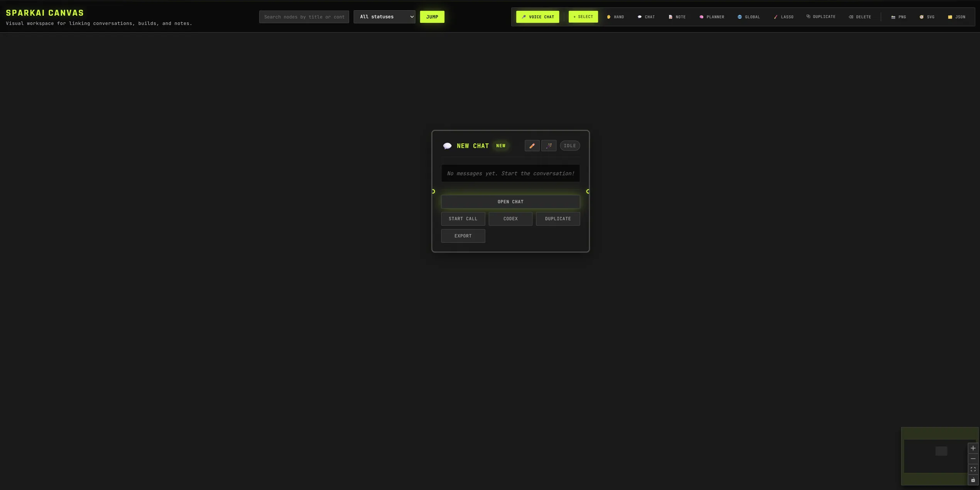
Task: Click Start Call on the chat node
Action: click(463, 219)
